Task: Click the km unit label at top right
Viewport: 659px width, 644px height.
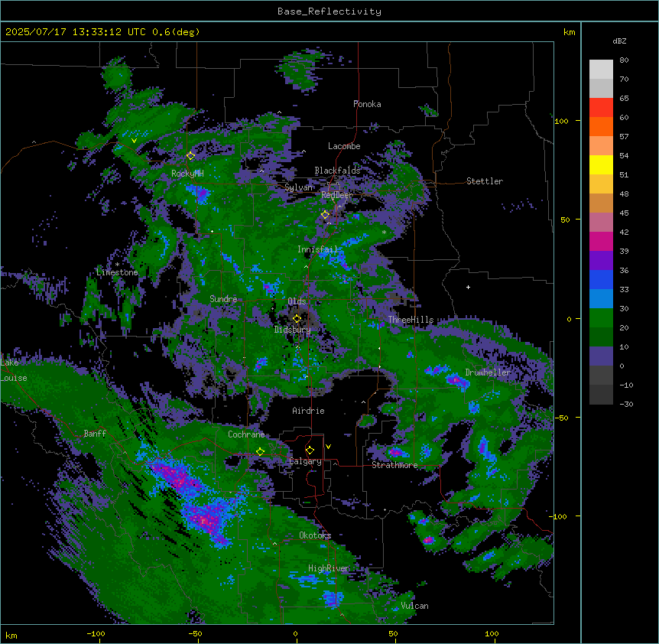Action: [569, 32]
